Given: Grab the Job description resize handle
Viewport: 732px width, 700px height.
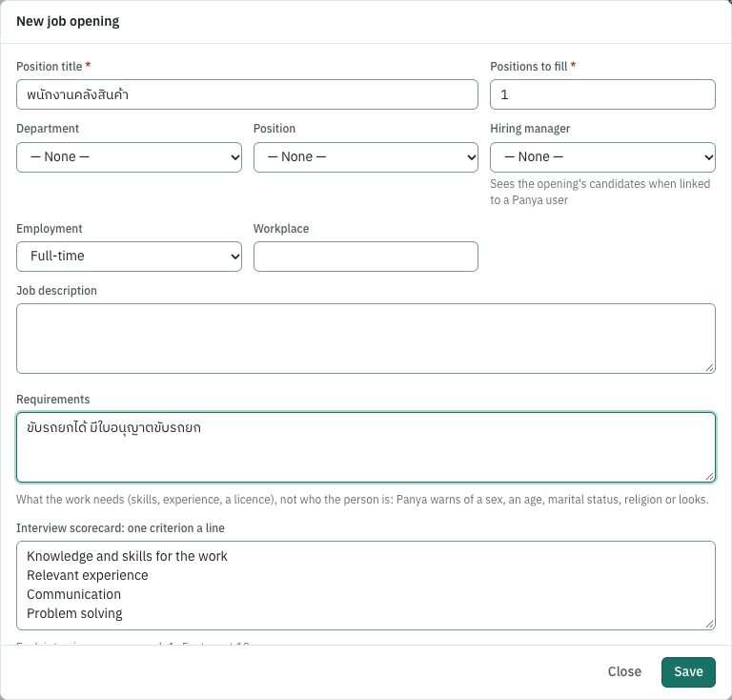Looking at the screenshot, I should [x=709, y=368].
